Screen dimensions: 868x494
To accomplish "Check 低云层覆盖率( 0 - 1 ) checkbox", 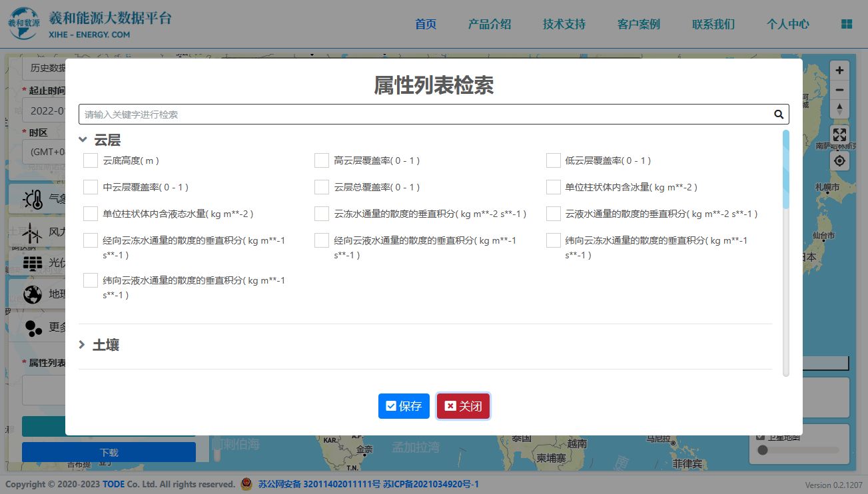I will [553, 160].
